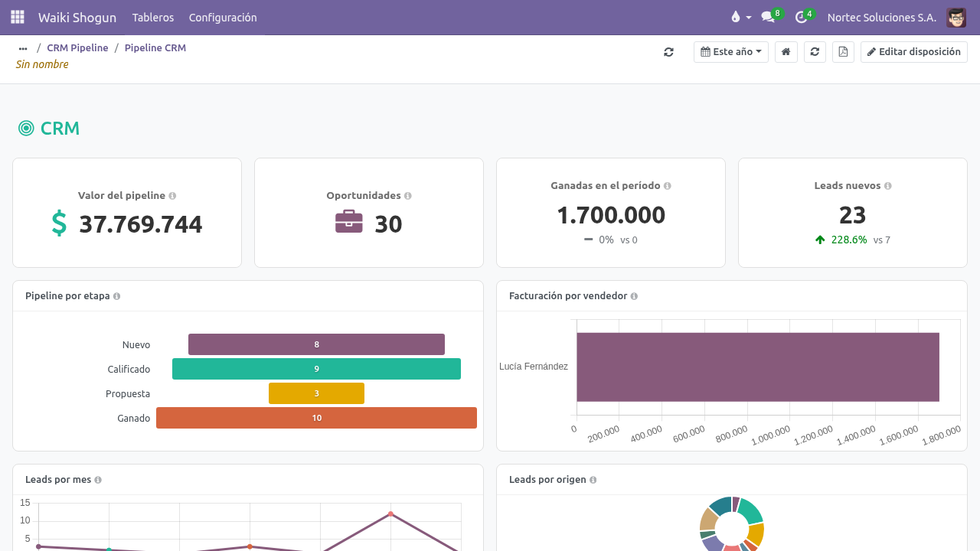Screen dimensions: 980x551
Task: Click the Lucía Fernández bar in chart
Action: click(758, 367)
